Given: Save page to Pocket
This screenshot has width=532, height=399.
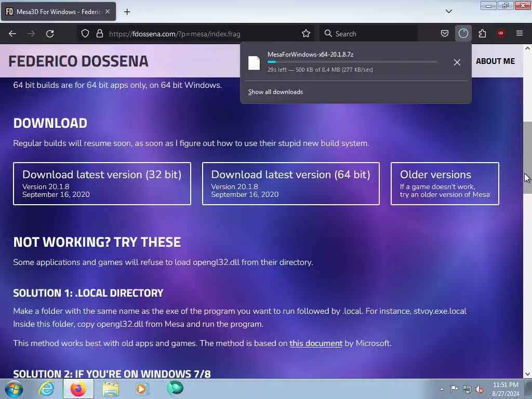Looking at the screenshot, I should tap(445, 33).
